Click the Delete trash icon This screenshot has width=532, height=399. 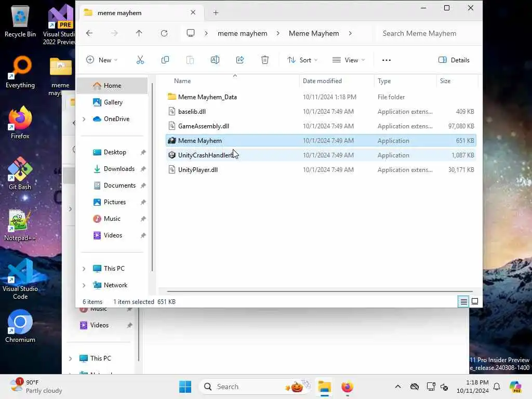265,60
